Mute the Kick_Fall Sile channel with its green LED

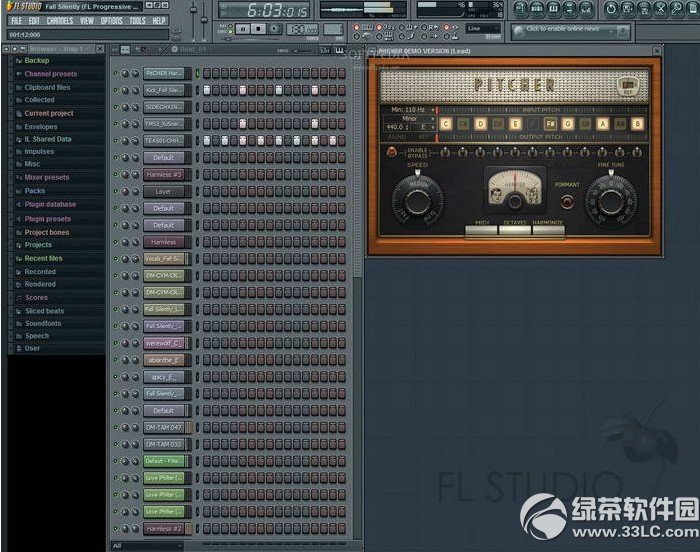pyautogui.click(x=116, y=90)
